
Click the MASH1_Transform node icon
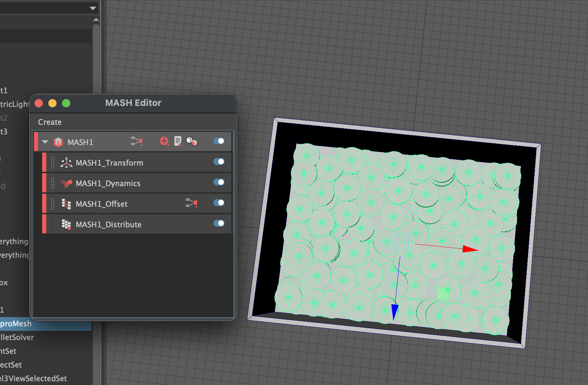pos(66,163)
